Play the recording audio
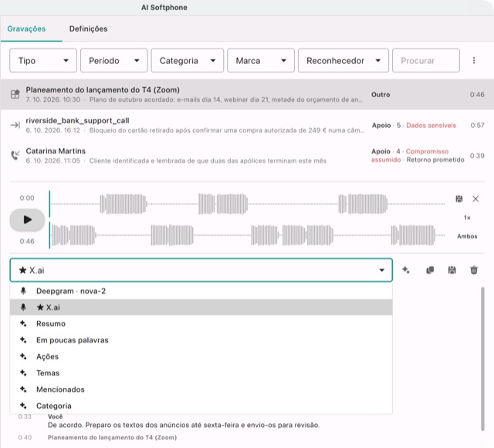494x448 pixels. point(28,220)
